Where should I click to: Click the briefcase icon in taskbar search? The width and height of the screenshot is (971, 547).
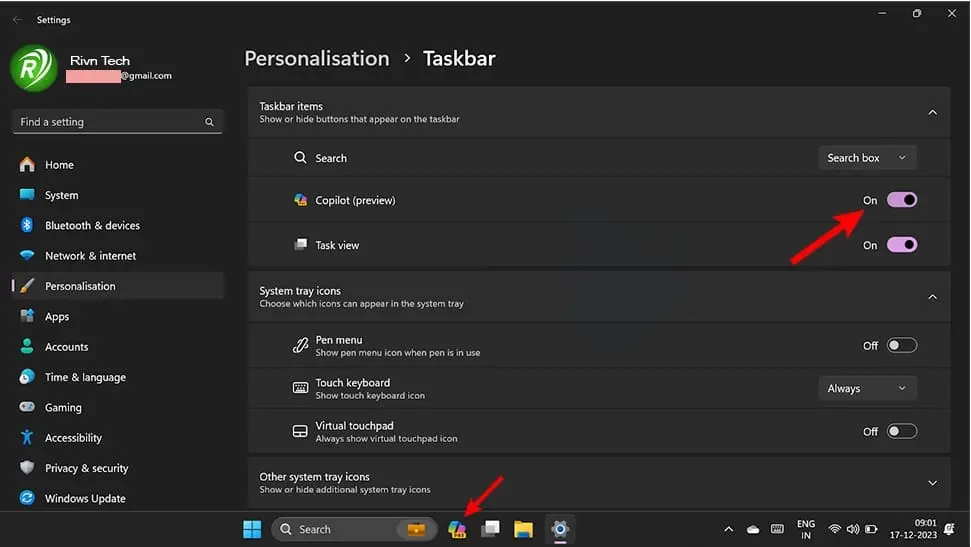coord(416,530)
